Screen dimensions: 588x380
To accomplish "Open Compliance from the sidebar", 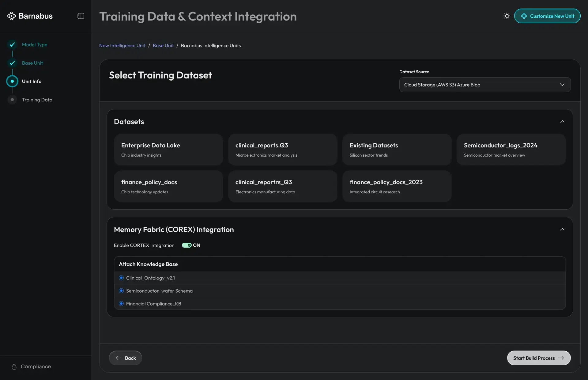I will pos(31,367).
